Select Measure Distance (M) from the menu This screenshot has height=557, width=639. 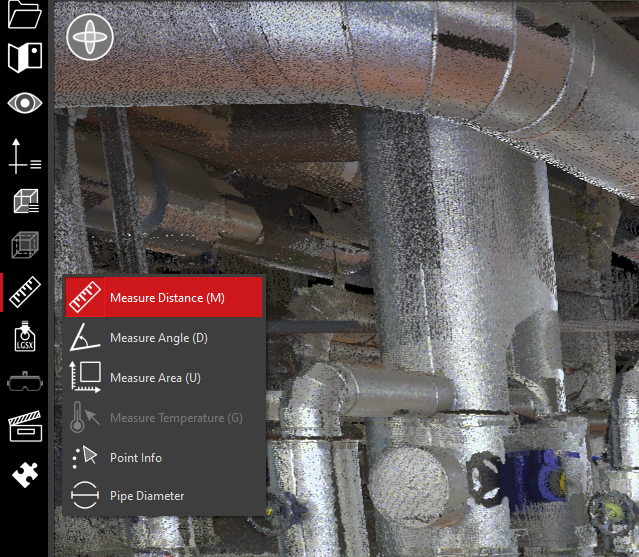click(164, 298)
